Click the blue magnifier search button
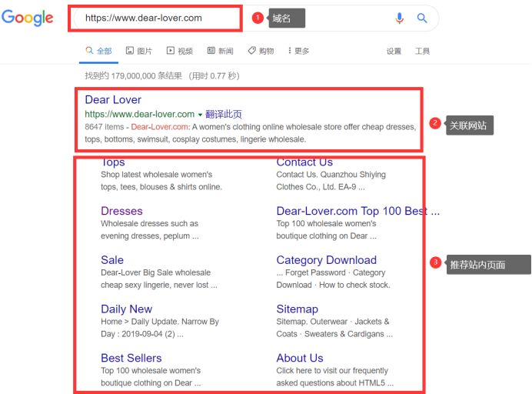The width and height of the screenshot is (532, 394). coord(422,18)
